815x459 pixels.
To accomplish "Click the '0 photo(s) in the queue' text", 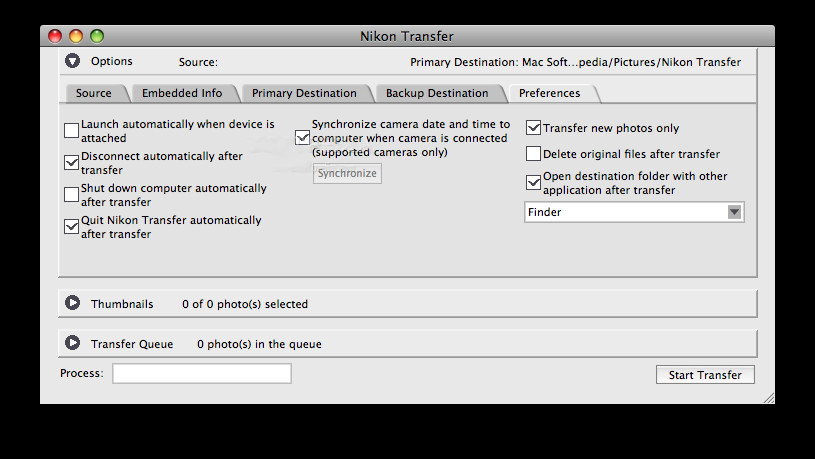I will click(x=259, y=344).
